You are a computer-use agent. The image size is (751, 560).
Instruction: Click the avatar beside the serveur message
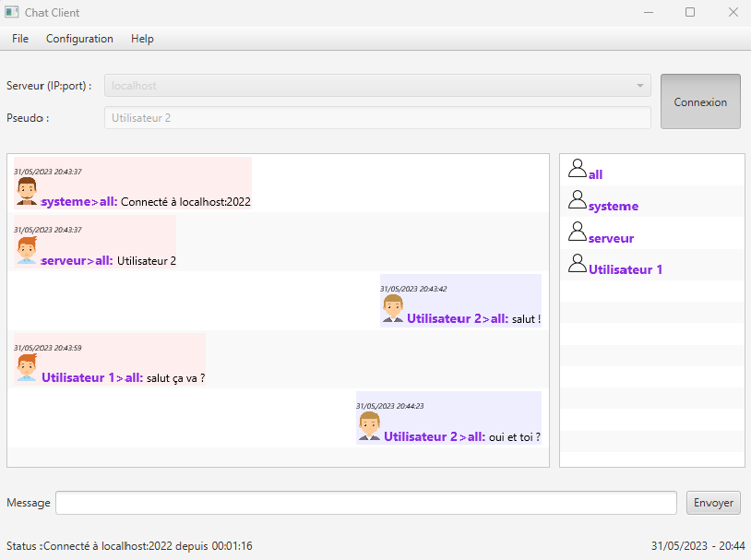pyautogui.click(x=27, y=251)
